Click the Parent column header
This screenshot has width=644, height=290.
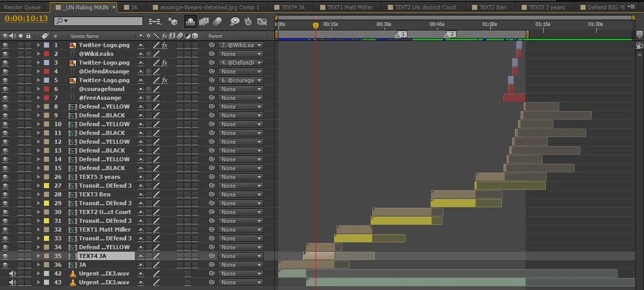[x=215, y=36]
